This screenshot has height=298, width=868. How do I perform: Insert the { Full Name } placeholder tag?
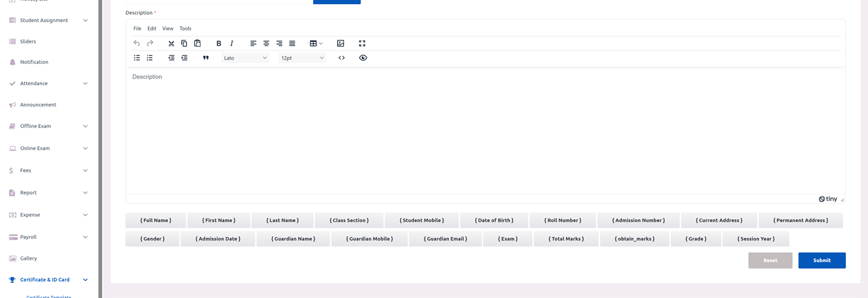(156, 220)
